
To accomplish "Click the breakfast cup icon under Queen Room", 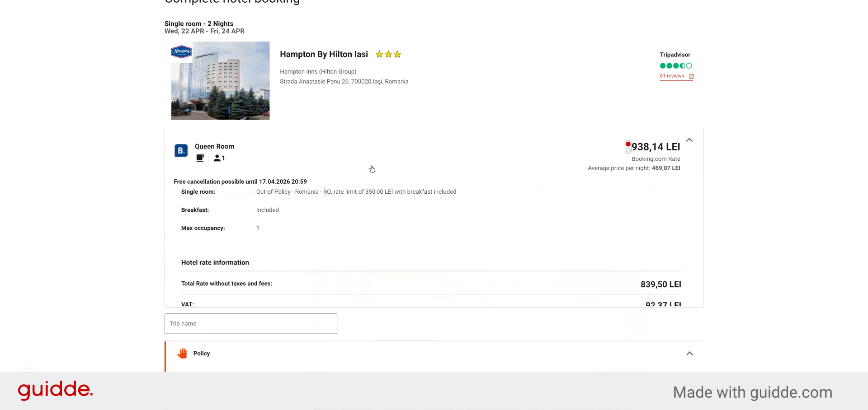I will [x=200, y=158].
